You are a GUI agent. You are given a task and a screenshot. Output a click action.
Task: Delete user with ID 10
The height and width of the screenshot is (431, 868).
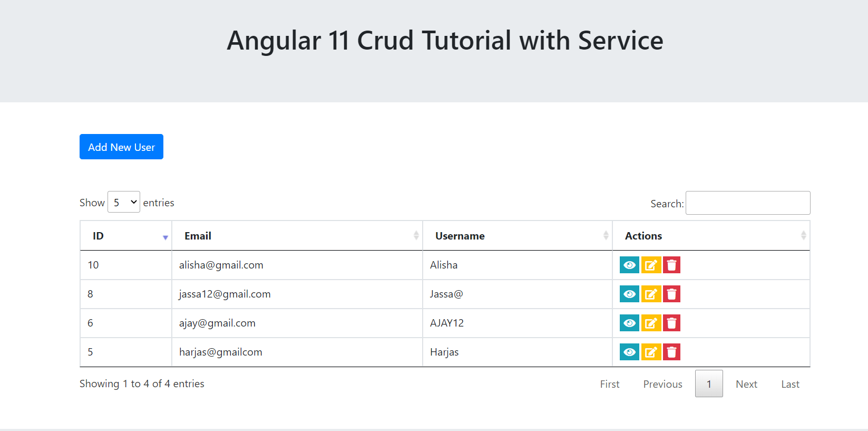[x=671, y=265]
